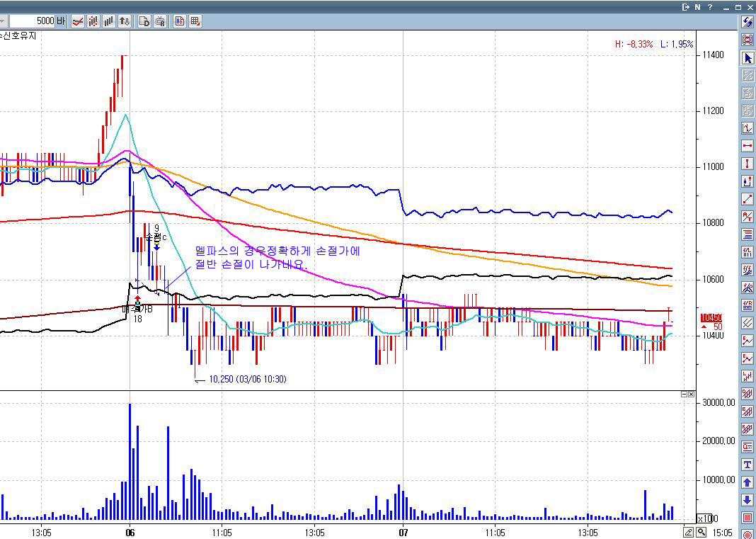Toggle the bar chart type button
This screenshot has height=539, width=756.
pyautogui.click(x=108, y=21)
